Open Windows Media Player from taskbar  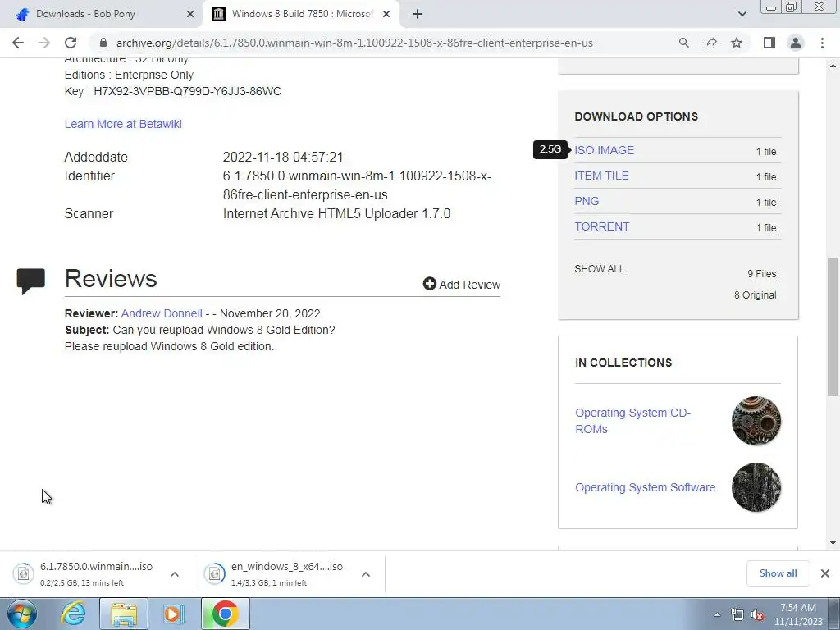pos(173,614)
